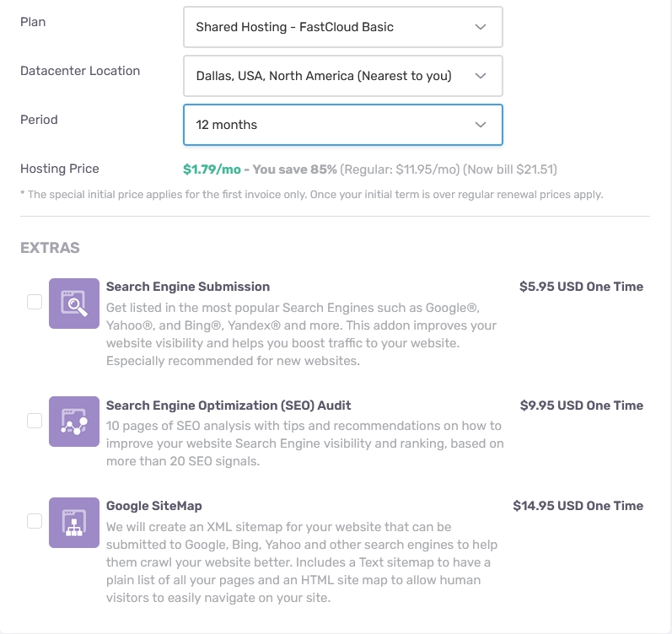Image resolution: width=672 pixels, height=634 pixels.
Task: Click the Plan dropdown chevron arrow
Action: (x=481, y=27)
